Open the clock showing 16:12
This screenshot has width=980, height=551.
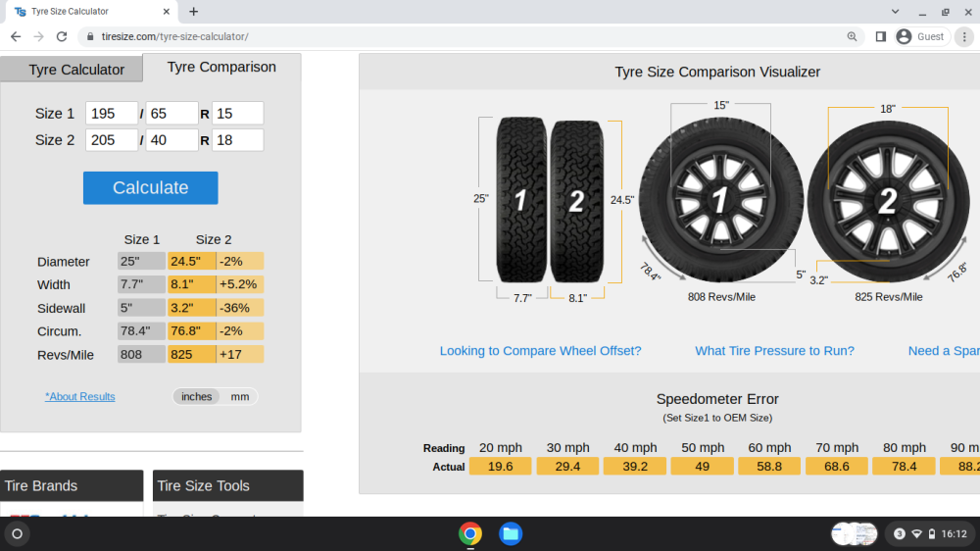pos(954,534)
